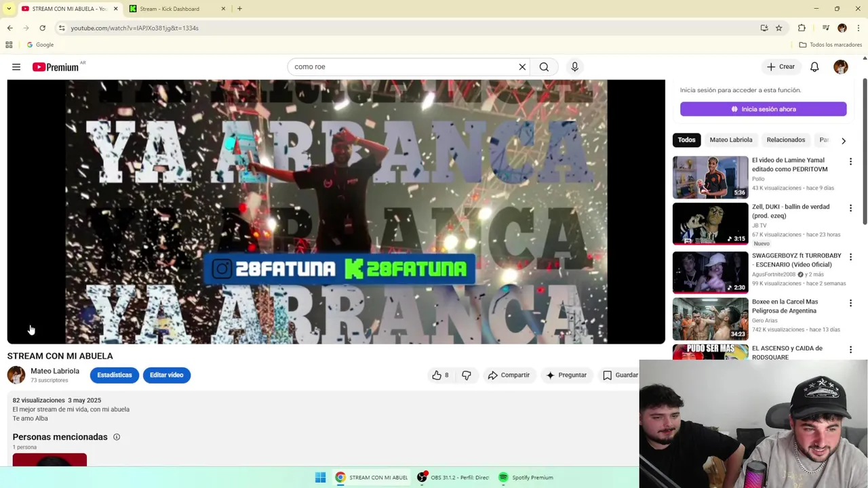
Task: Open the Chrome extensions puzzle icon
Action: pos(802,28)
